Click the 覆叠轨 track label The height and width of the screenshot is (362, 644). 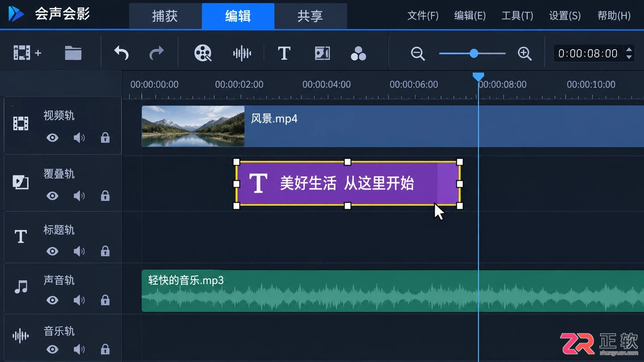tap(59, 174)
